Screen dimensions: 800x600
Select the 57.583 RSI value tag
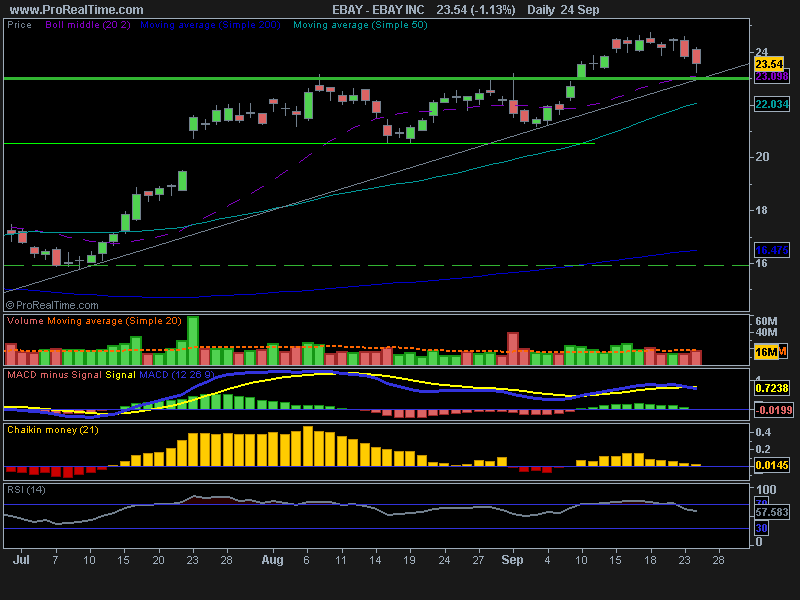click(772, 512)
